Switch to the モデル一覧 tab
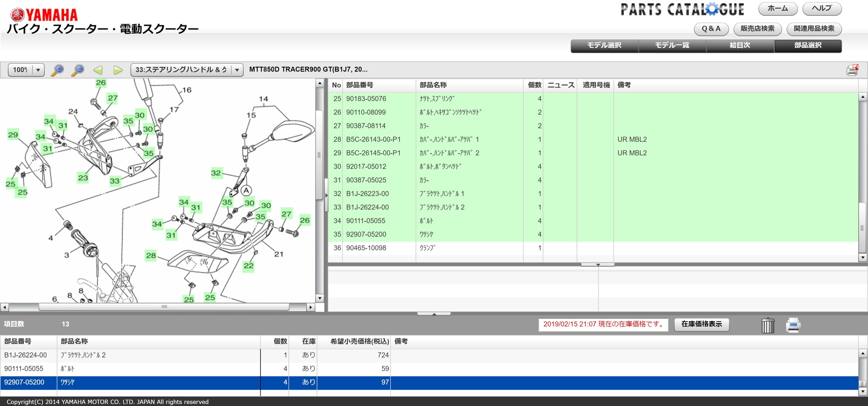Viewport: 868px width, 406px height. (x=672, y=46)
